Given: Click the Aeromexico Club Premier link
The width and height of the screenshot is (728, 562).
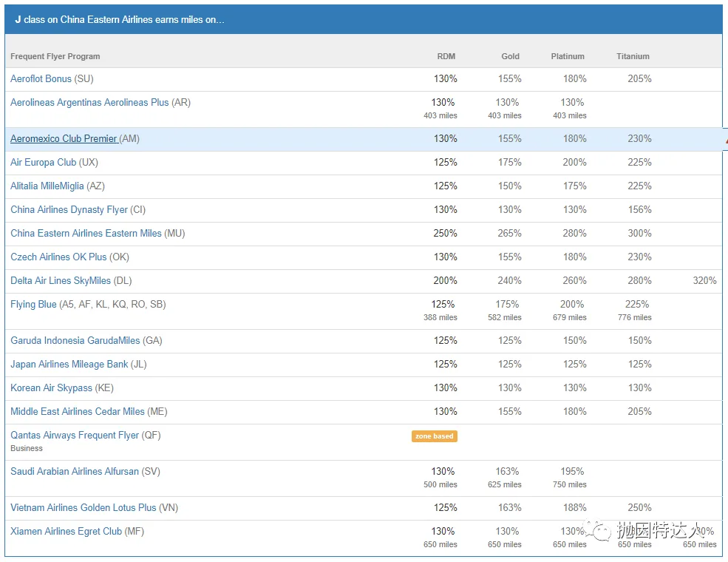Looking at the screenshot, I should coord(64,139).
